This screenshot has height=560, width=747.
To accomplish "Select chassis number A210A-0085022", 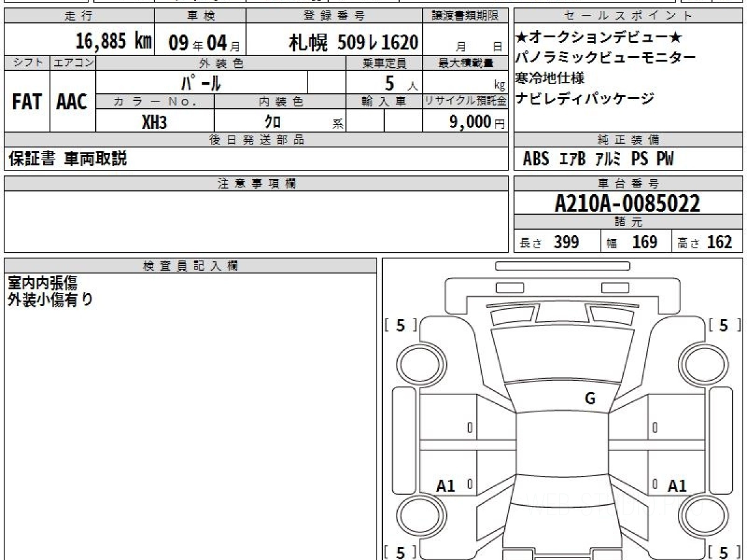I will click(627, 203).
